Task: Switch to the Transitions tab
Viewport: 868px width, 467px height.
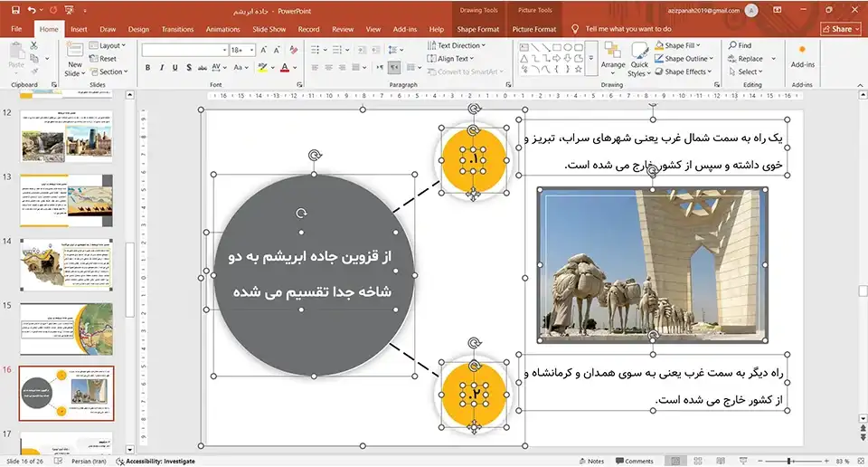Action: 177,29
